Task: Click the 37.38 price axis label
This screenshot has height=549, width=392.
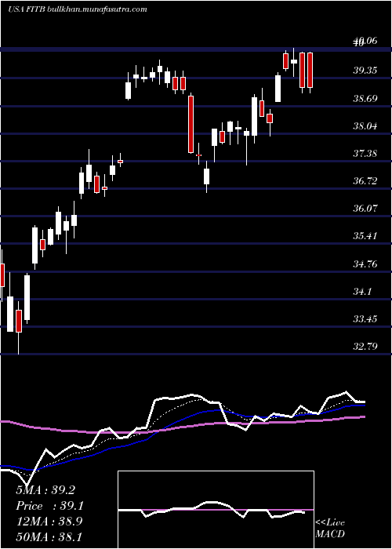Action: tap(365, 154)
